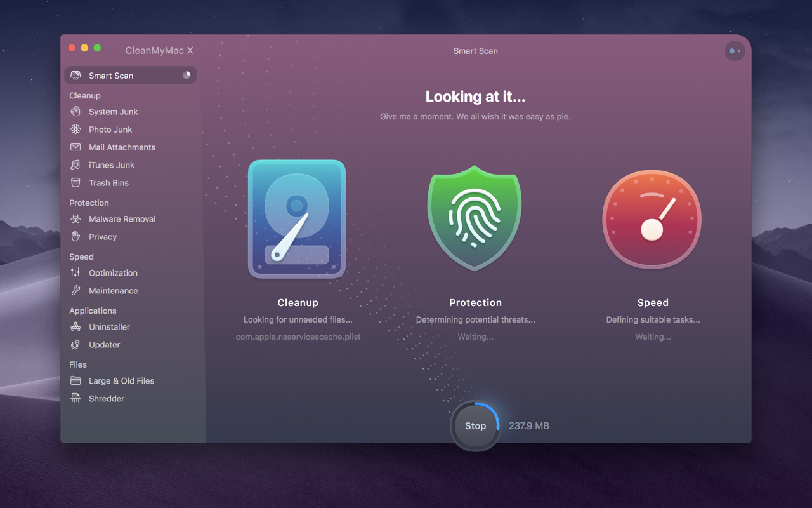The width and height of the screenshot is (812, 508).
Task: Click the Uninstaller icon
Action: [75, 326]
